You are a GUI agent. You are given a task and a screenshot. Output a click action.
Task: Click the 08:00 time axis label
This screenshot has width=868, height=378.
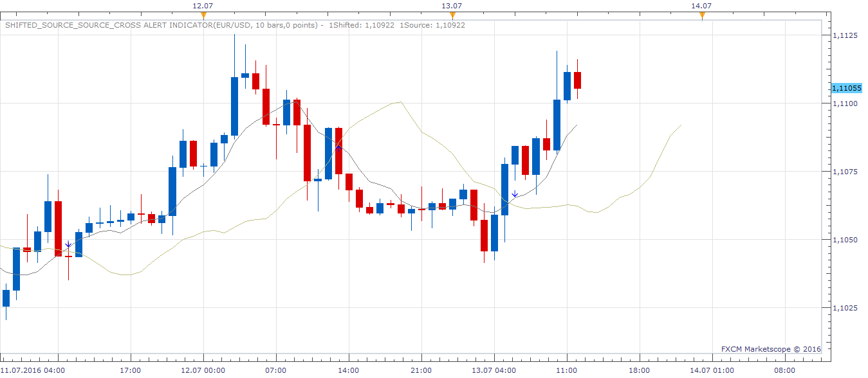point(784,370)
